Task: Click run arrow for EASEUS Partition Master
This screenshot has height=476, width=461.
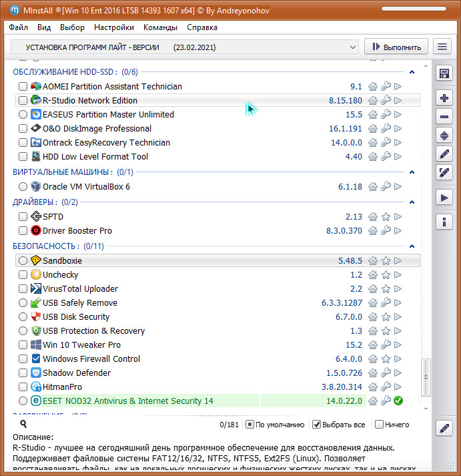Action: 398,114
